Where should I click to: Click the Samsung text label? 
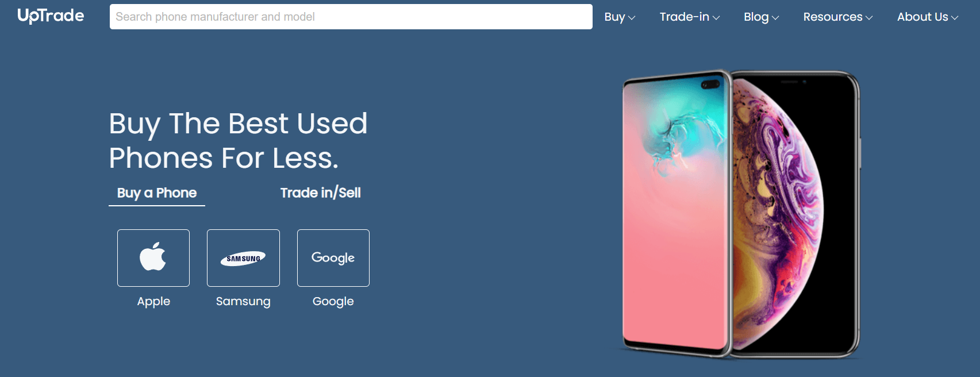[243, 301]
